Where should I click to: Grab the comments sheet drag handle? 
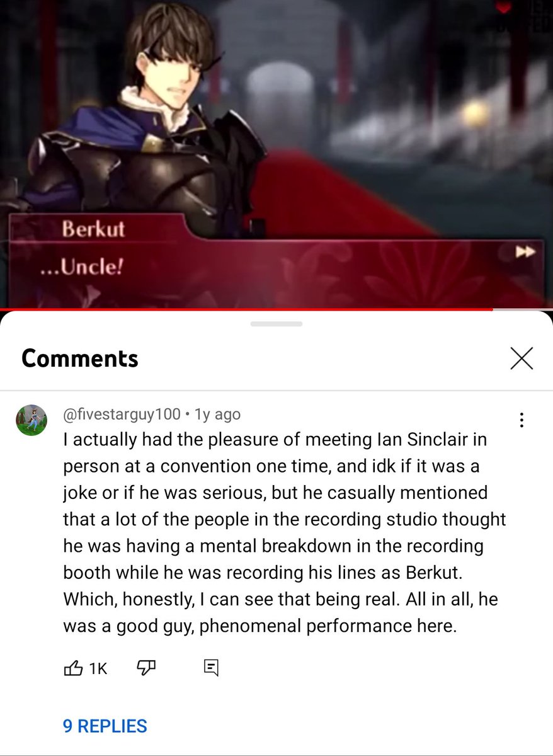click(276, 324)
